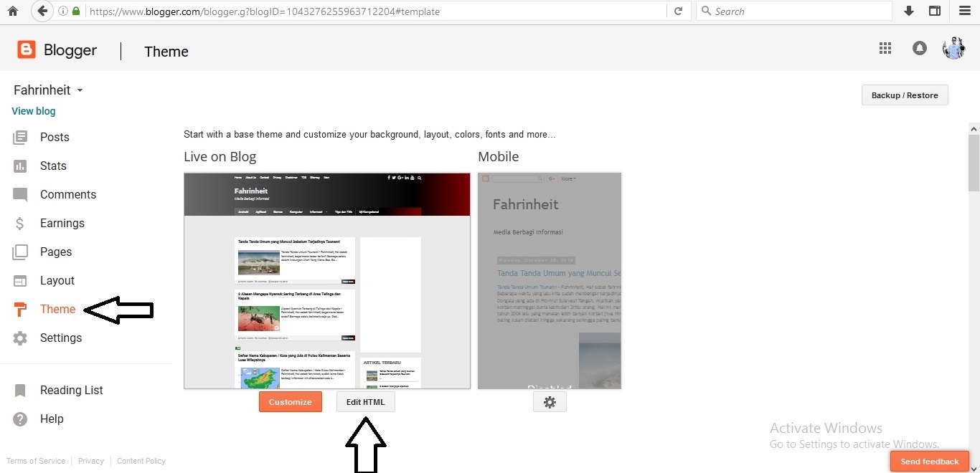Open the browser menu via the hamburger icon
Screen dimensions: 980x473
pyautogui.click(x=964, y=11)
